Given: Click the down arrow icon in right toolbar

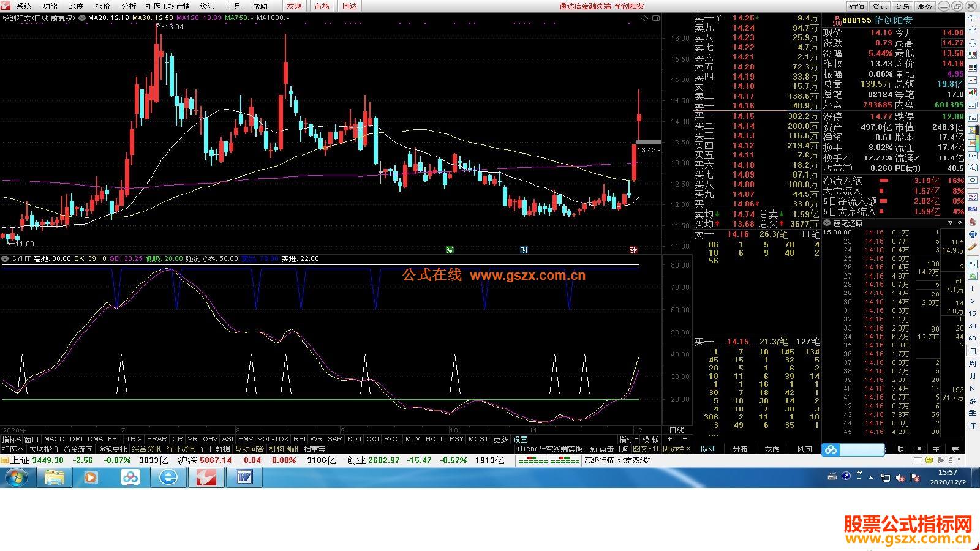Looking at the screenshot, I should [x=972, y=43].
